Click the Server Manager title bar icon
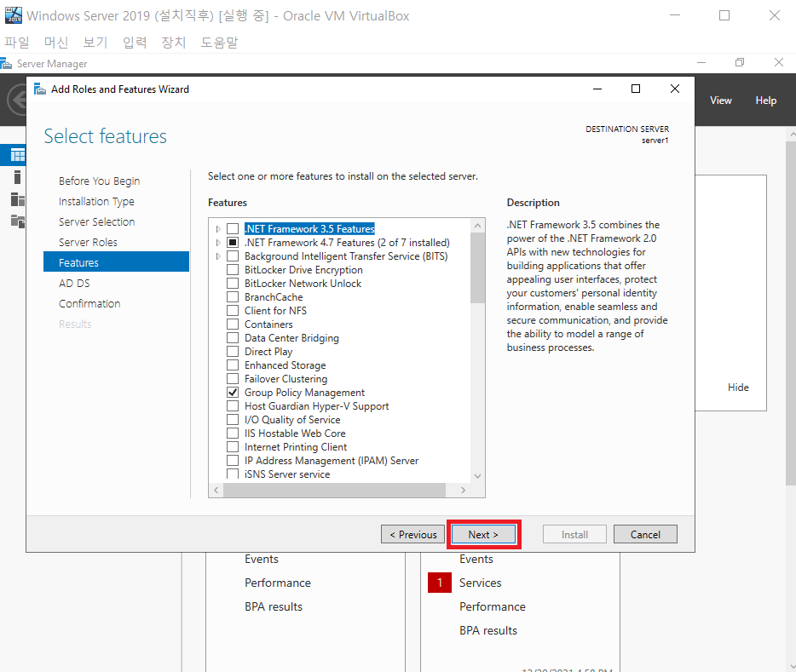796x672 pixels. (x=6, y=63)
